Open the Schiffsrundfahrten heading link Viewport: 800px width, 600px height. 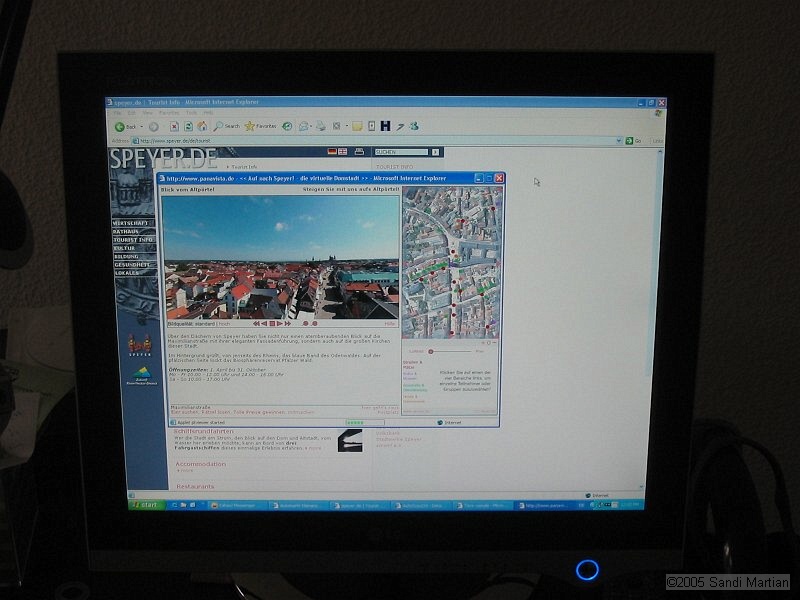[204, 431]
